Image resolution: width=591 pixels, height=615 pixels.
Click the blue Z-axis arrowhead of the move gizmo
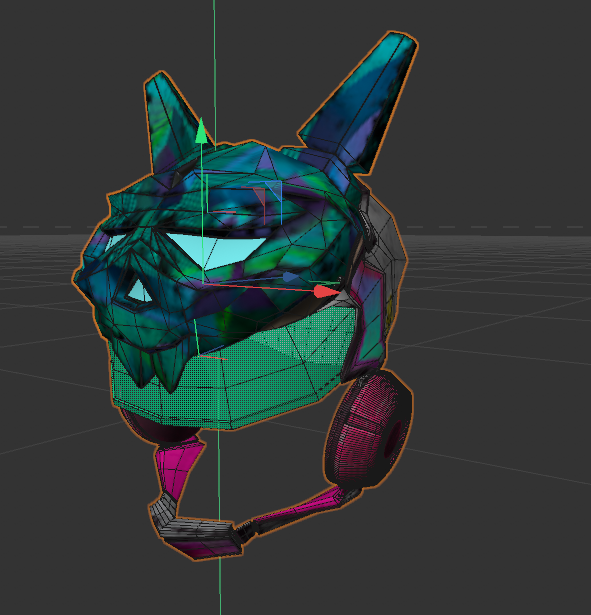(x=290, y=277)
